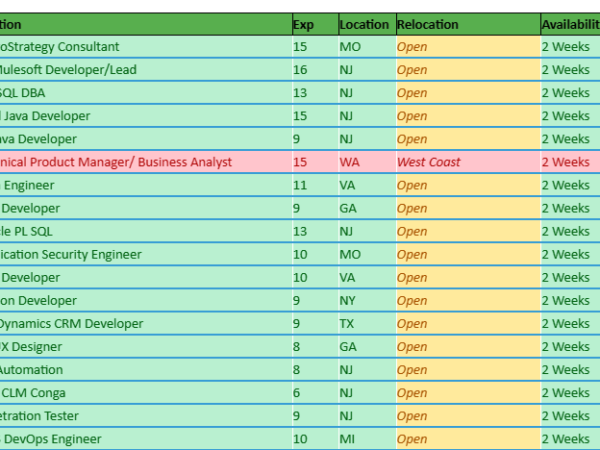Screen dimensions: 600x450
Task: Select the UX Designer title cell
Action: [146, 347]
